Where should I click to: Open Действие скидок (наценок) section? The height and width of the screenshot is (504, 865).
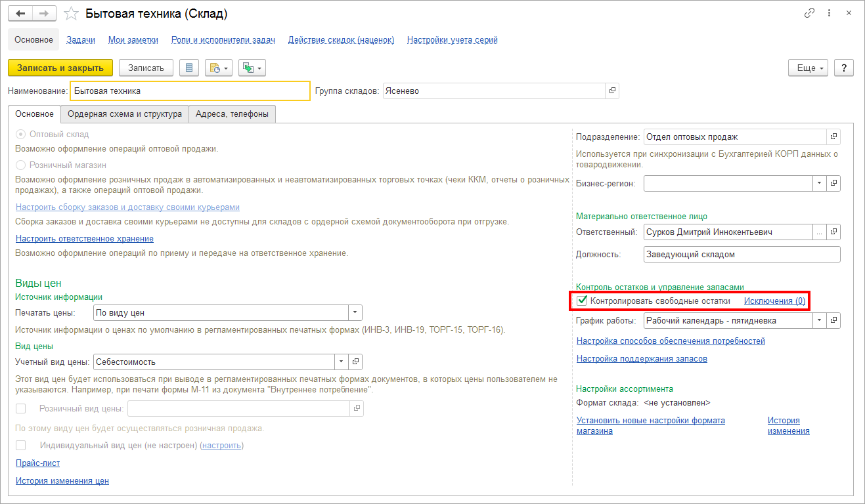click(342, 39)
